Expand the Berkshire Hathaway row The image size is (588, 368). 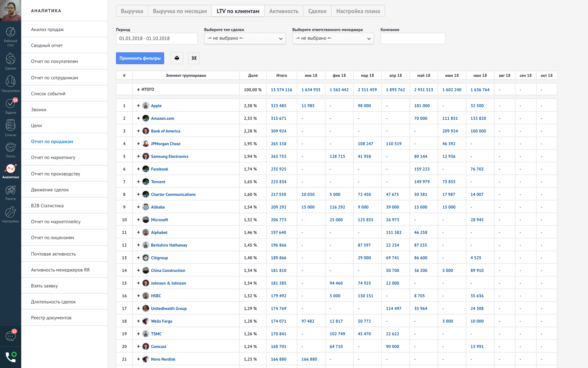(x=138, y=245)
